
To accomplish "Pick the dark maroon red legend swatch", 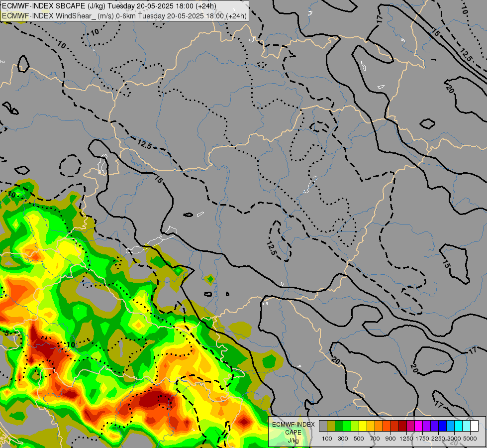I will click(x=402, y=426).
